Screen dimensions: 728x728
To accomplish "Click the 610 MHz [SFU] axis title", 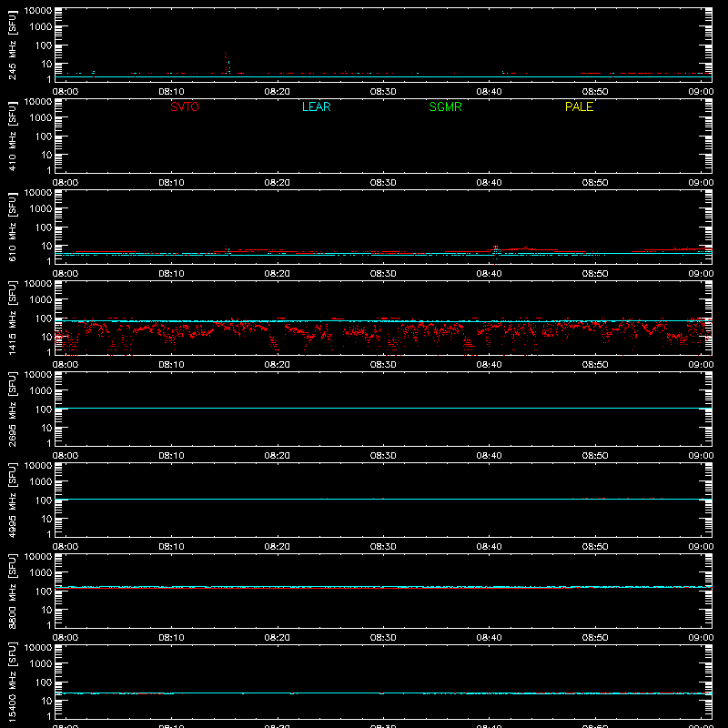I will [x=12, y=227].
